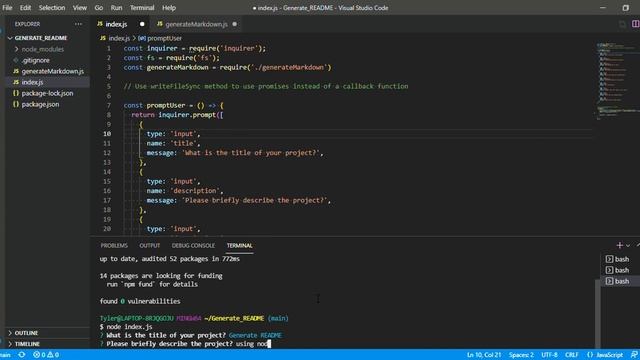Open the File menu

click(7, 8)
